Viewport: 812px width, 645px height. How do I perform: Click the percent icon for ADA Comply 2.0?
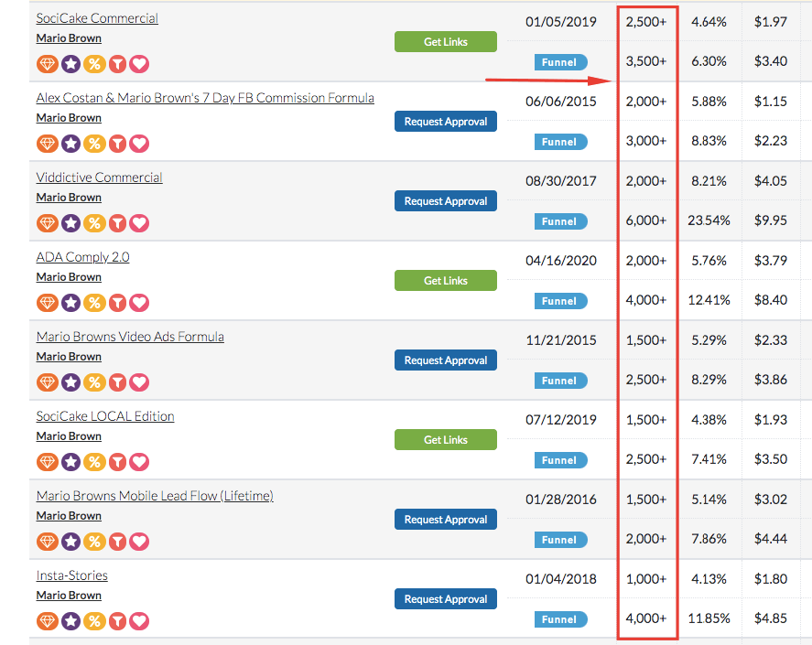pyautogui.click(x=94, y=303)
